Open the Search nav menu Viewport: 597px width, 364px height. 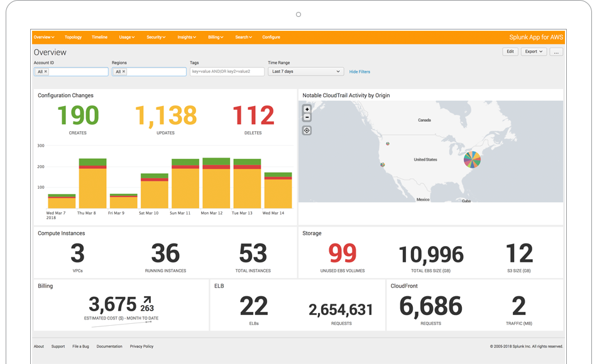(243, 37)
